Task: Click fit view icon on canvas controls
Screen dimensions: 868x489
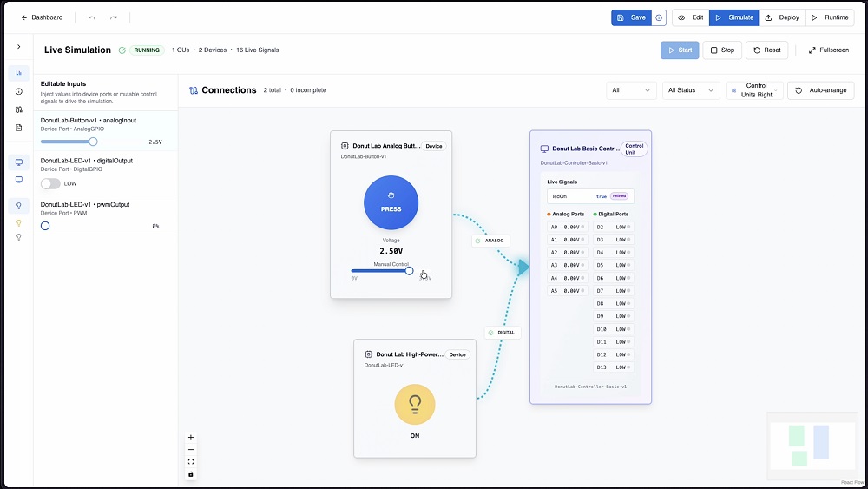Action: [x=191, y=462]
